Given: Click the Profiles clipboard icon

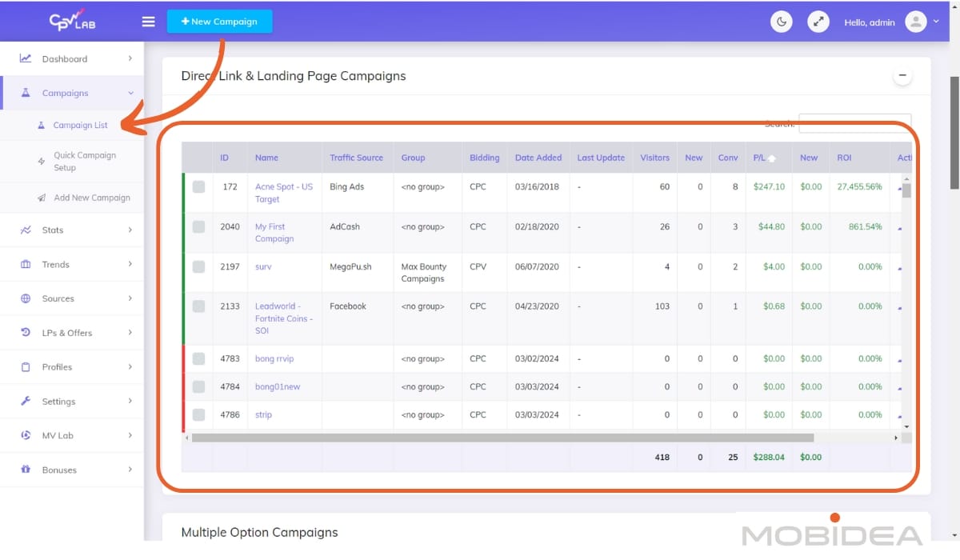Looking at the screenshot, I should point(26,367).
